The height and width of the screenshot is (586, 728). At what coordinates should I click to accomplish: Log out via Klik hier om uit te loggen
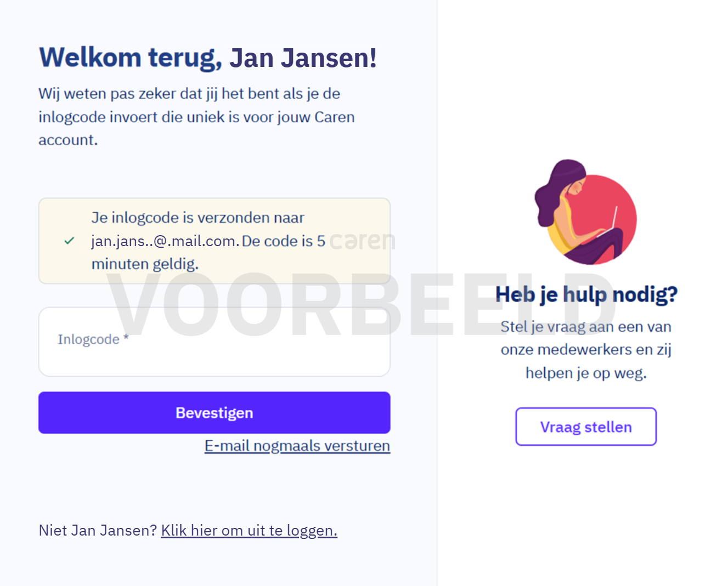(x=249, y=531)
